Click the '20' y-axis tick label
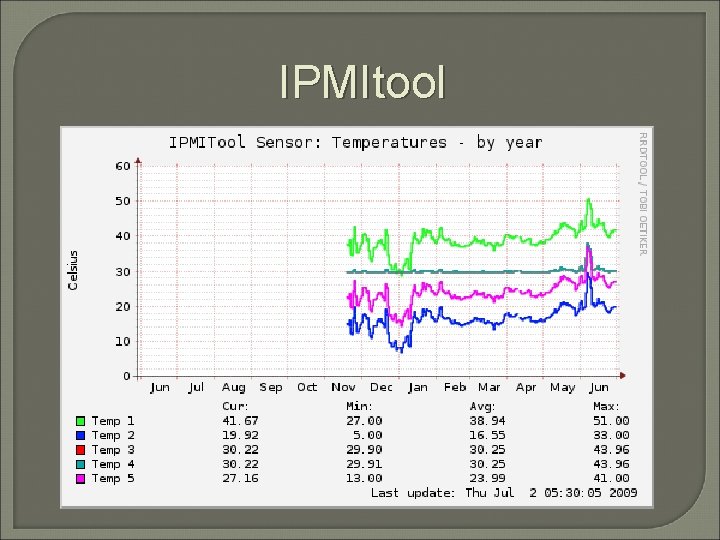Image resolution: width=720 pixels, height=540 pixels. (x=123, y=306)
